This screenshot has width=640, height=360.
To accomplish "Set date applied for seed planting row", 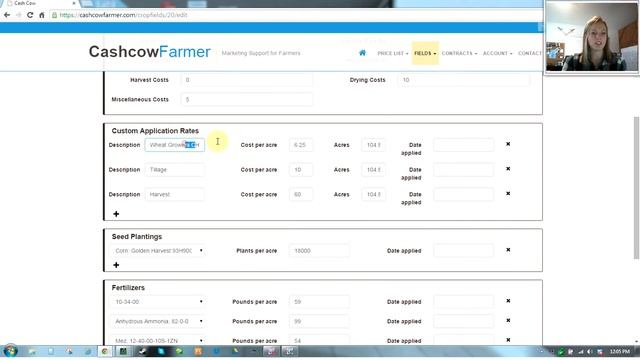I will [464, 251].
